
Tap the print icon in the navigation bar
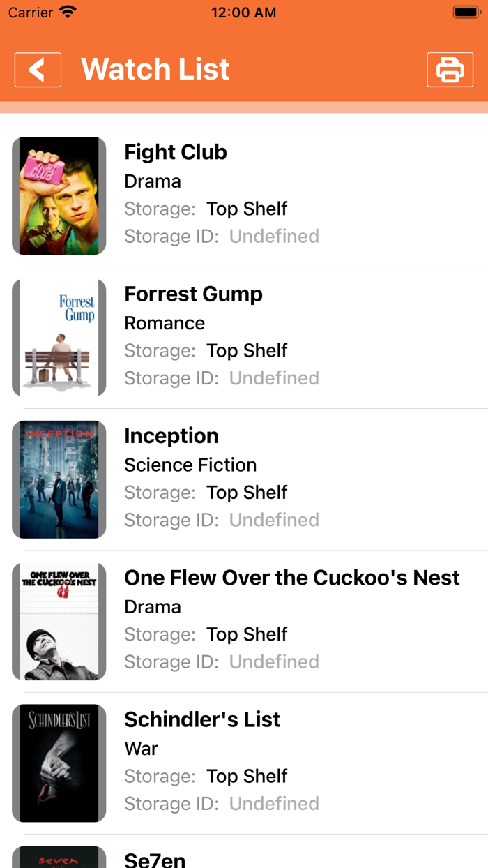pos(450,69)
